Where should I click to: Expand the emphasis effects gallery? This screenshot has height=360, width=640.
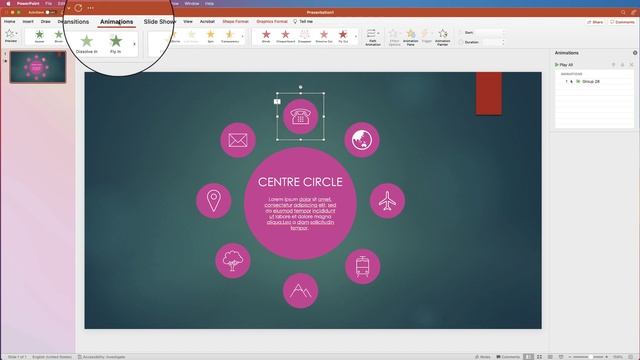(242, 37)
